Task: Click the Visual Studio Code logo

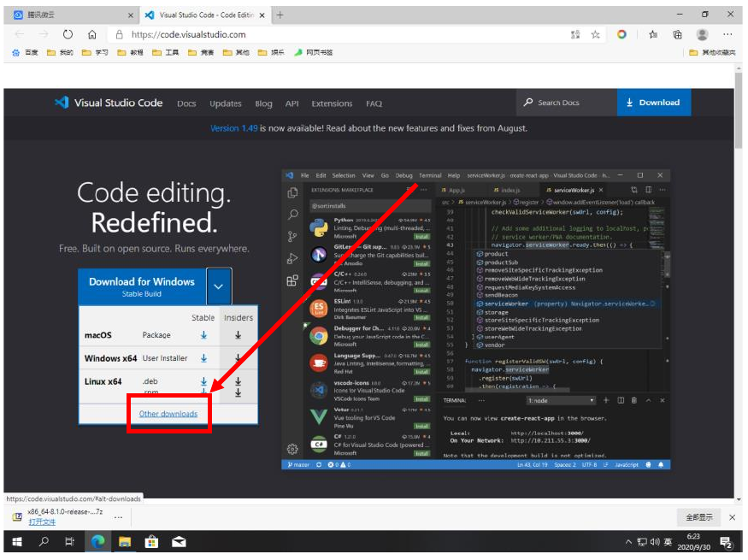Action: point(109,103)
